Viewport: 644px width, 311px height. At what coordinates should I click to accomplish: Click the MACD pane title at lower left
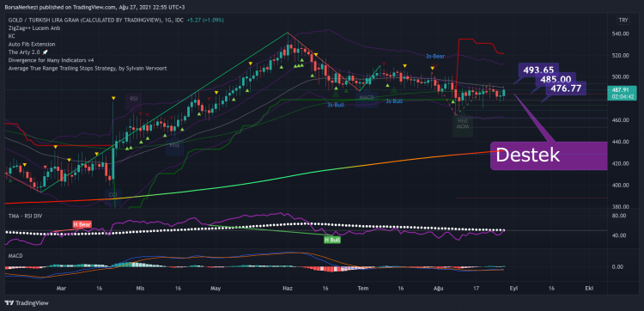(15, 255)
